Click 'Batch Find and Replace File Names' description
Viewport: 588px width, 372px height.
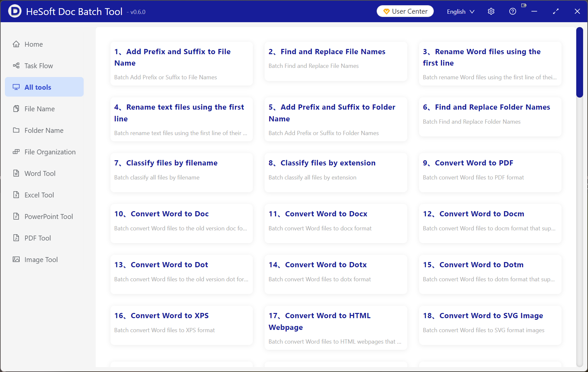(x=314, y=66)
